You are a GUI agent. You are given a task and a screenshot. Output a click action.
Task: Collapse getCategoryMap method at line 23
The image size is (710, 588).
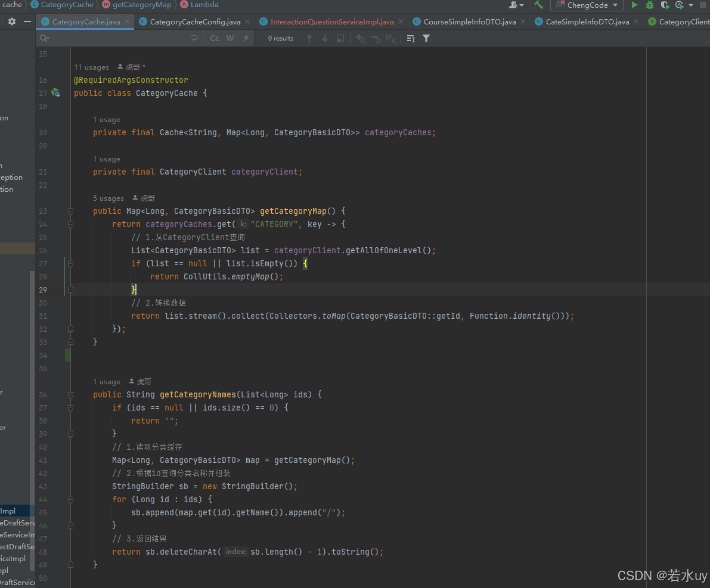(x=70, y=211)
